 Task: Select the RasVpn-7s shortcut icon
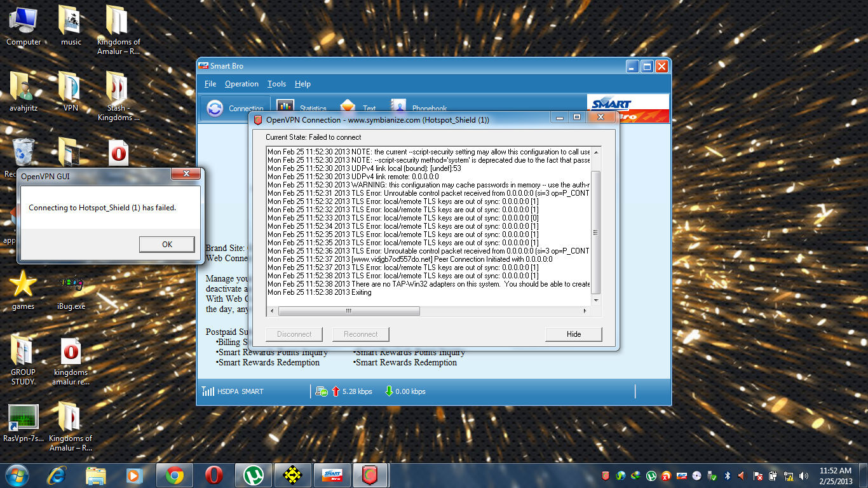coord(24,423)
